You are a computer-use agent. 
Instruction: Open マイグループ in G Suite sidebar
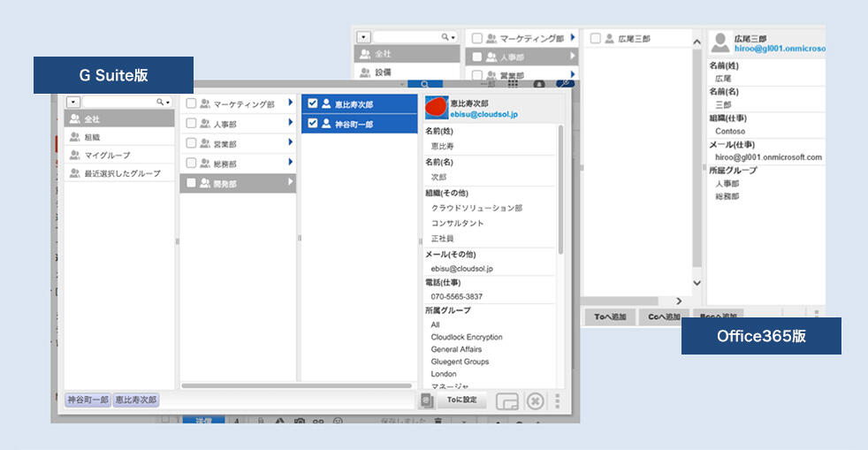point(119,155)
